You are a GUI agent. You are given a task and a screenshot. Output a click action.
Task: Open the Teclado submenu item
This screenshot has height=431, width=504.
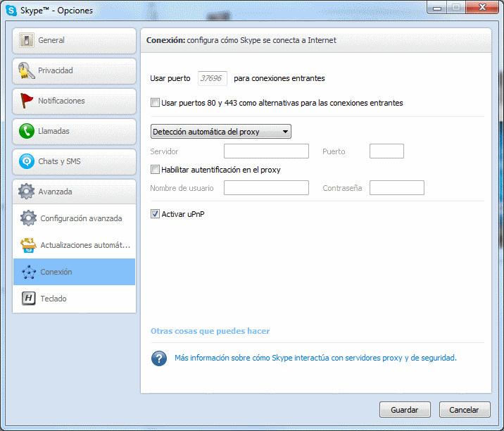[x=74, y=299]
